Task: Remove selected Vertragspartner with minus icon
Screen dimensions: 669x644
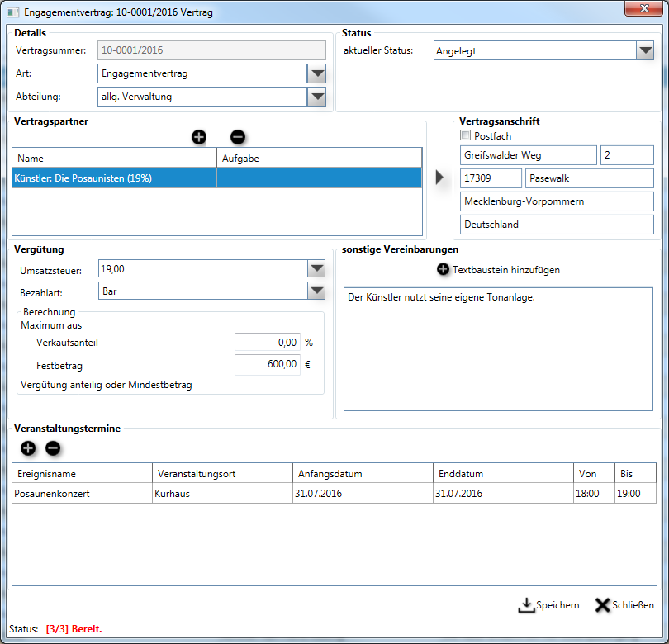Action: (x=238, y=137)
